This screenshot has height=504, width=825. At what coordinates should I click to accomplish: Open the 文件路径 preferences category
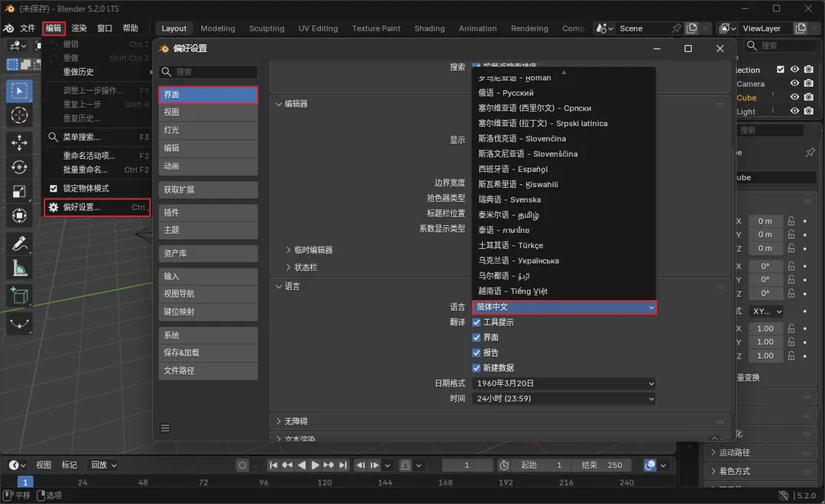(x=208, y=371)
